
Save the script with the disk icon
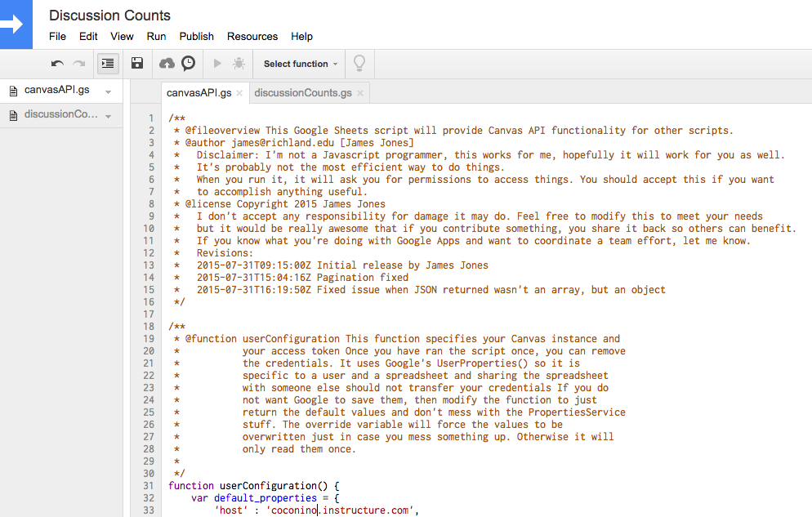click(136, 63)
